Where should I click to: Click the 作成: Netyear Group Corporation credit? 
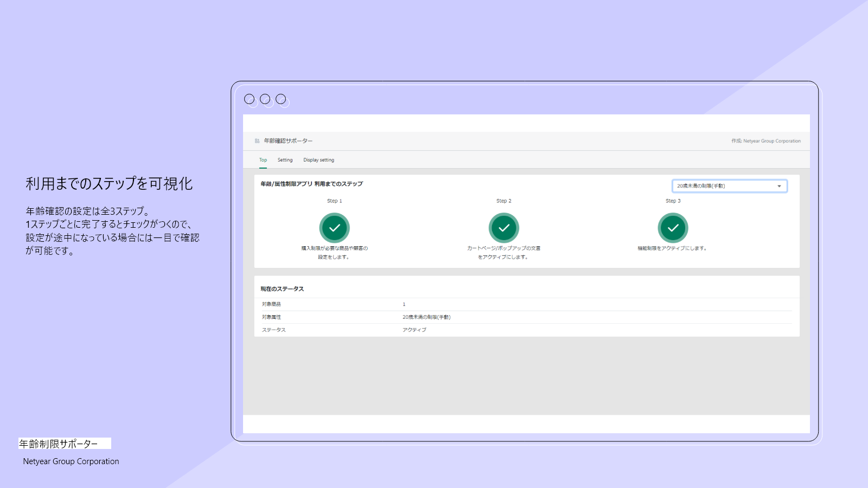pyautogui.click(x=766, y=141)
